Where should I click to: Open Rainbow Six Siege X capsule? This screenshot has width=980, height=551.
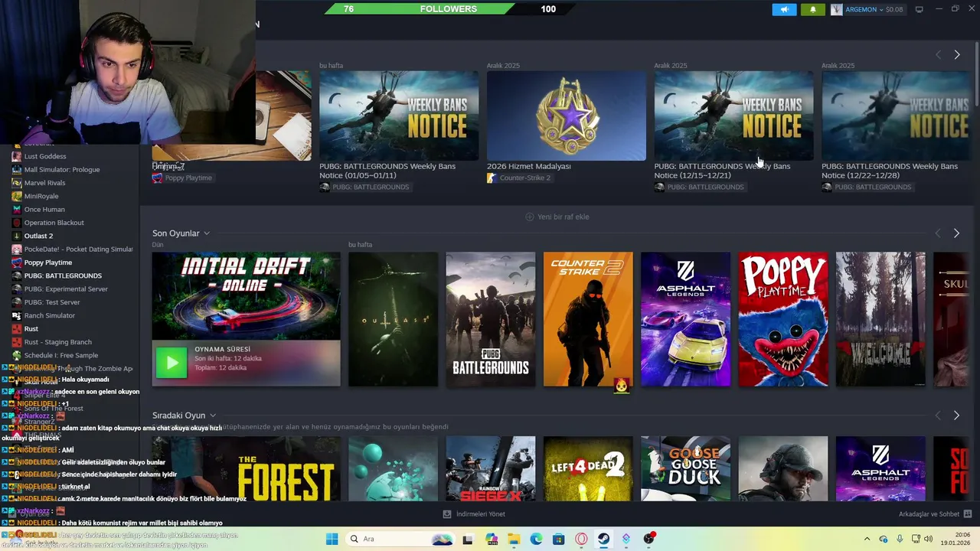pyautogui.click(x=491, y=468)
